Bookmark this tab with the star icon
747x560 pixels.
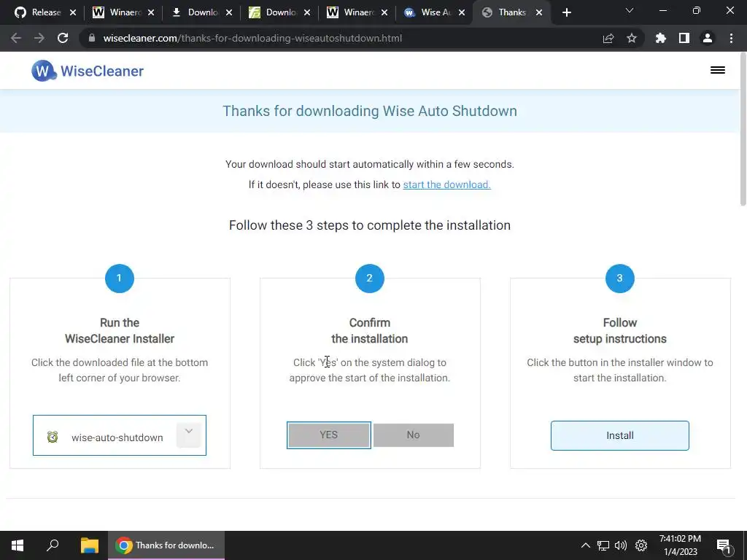(x=632, y=38)
